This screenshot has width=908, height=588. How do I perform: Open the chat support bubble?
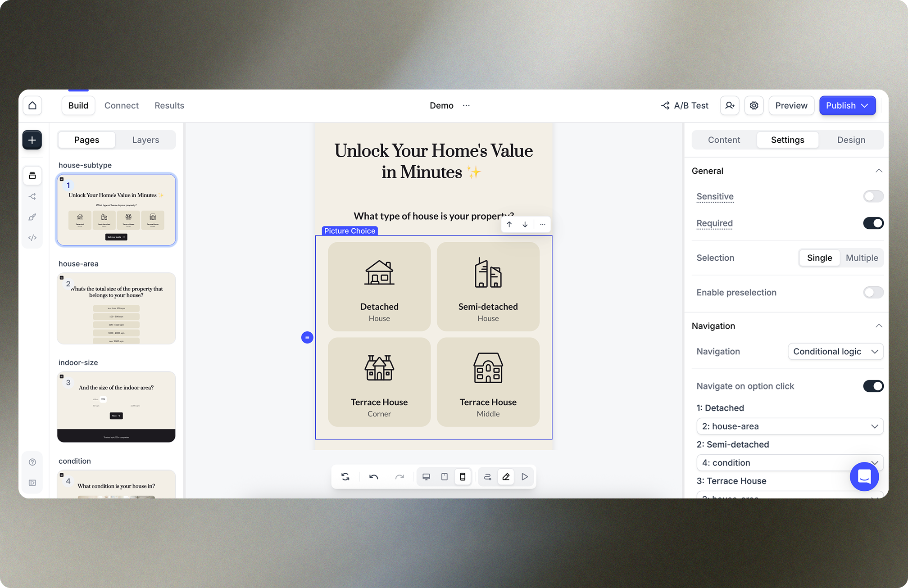point(864,476)
